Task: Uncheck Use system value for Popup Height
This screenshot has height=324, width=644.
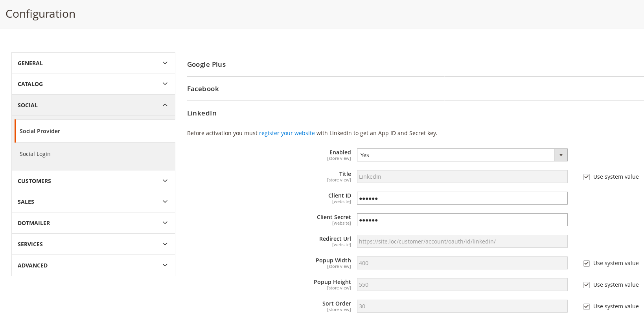Action: (587, 285)
